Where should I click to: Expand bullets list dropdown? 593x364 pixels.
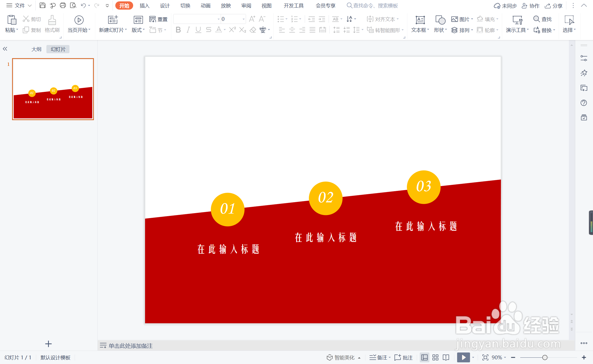287,19
